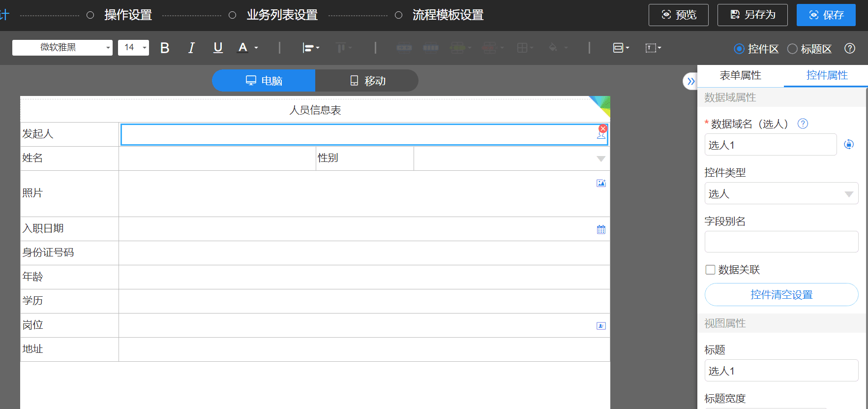Open the delete row or column menu
Viewport: 868px width, 409px height.
tap(493, 48)
